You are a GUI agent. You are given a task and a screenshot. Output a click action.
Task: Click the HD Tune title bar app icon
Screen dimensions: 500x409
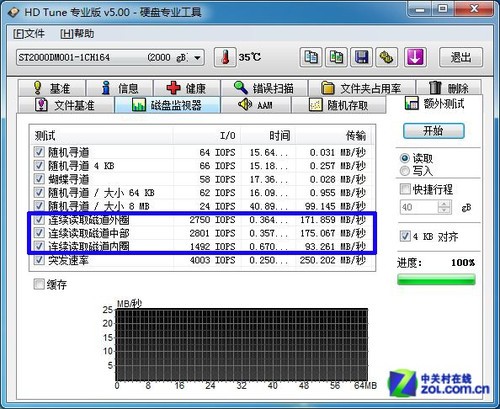pos(14,12)
